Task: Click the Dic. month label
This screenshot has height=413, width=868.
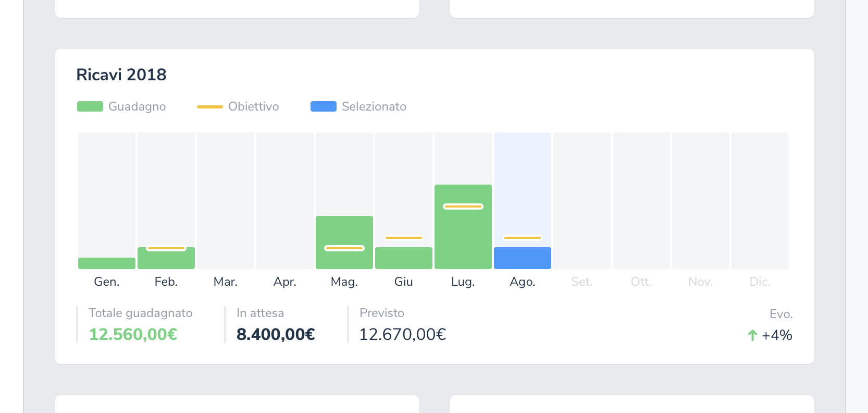Action: [760, 282]
